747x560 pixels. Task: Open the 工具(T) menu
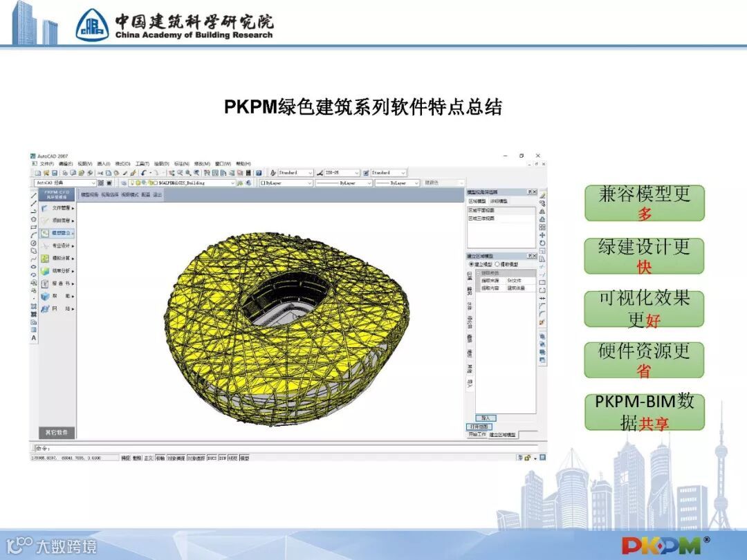tap(142, 164)
